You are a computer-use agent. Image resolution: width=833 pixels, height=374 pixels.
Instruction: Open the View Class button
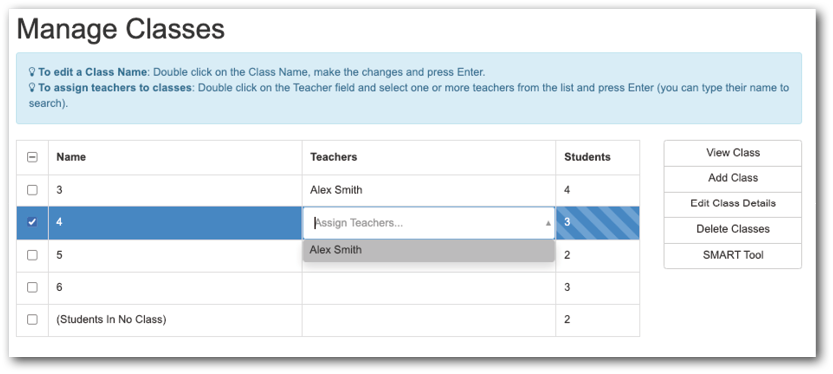point(733,153)
